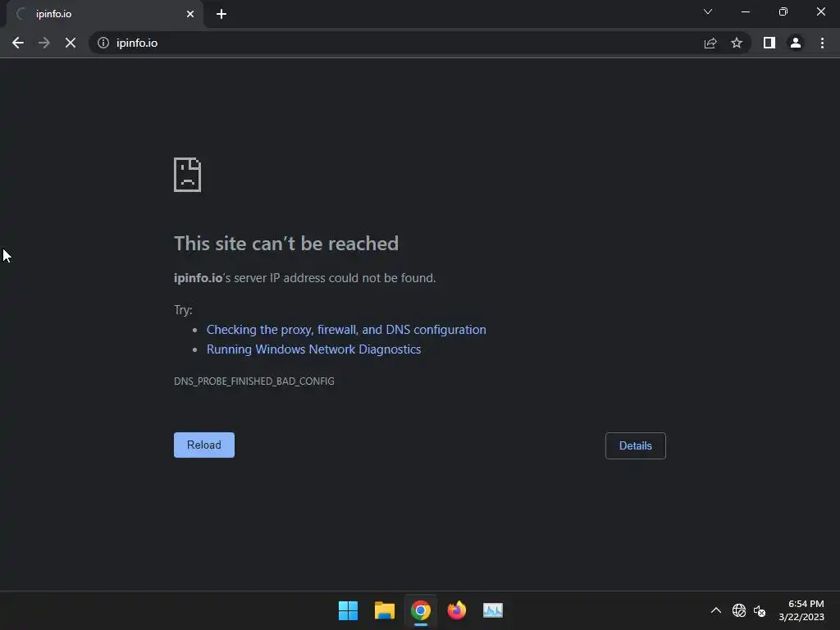The image size is (840, 630).
Task: Open the network status tray icon
Action: [x=739, y=610]
